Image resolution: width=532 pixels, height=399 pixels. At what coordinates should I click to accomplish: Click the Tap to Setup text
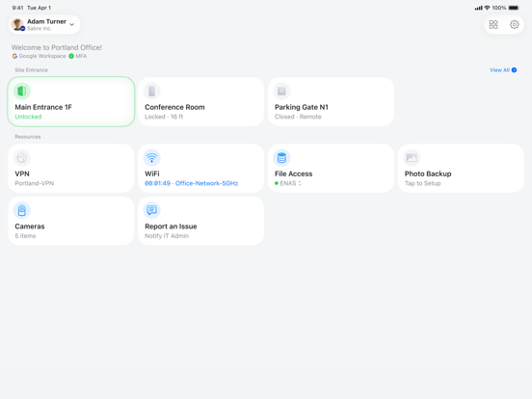[422, 183]
